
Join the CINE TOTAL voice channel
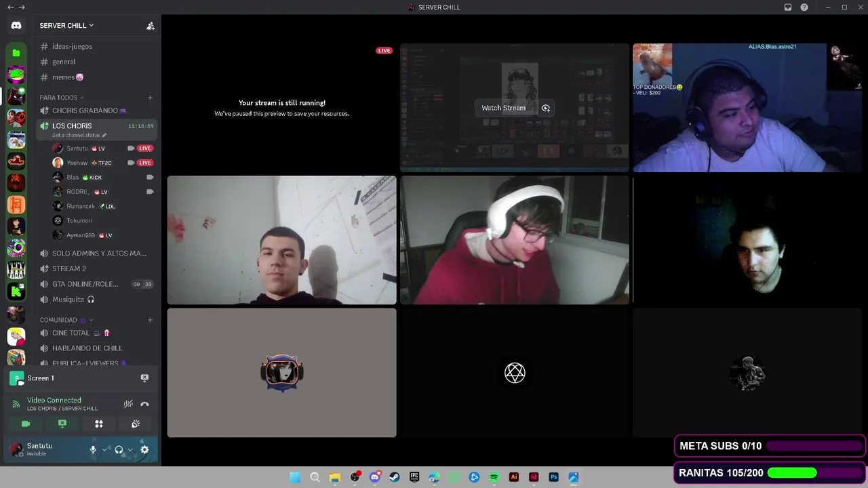click(96, 333)
